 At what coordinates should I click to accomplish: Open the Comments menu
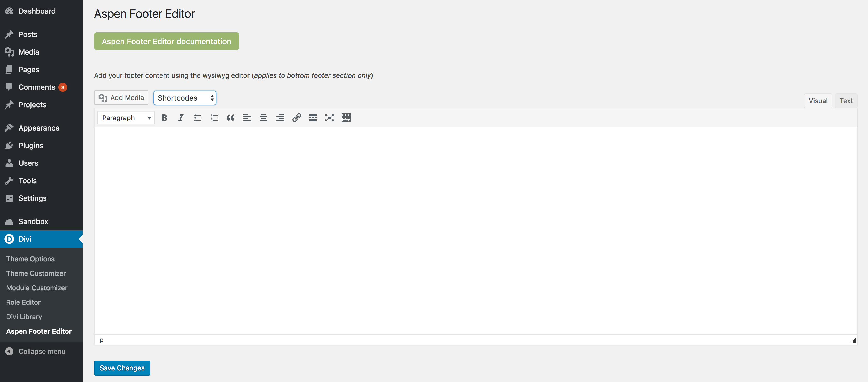(x=41, y=87)
